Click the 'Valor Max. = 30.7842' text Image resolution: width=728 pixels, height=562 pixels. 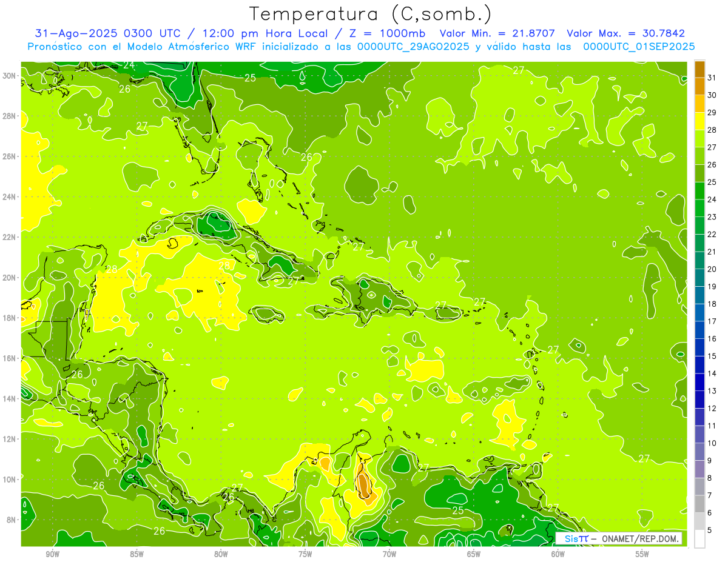tap(625, 33)
